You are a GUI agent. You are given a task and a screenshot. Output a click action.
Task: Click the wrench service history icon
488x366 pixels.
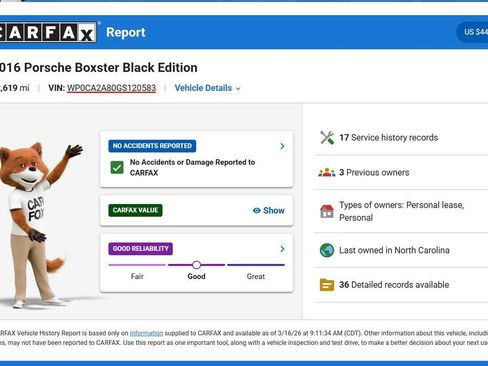327,138
